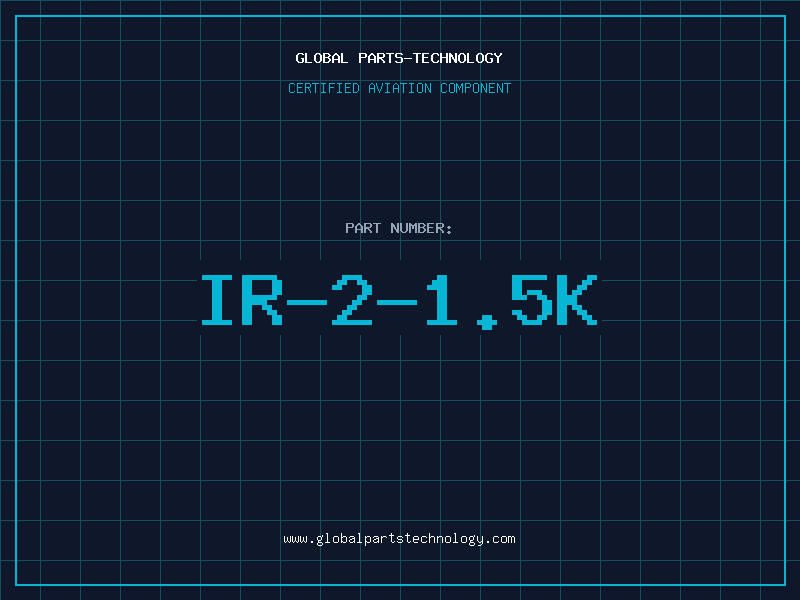Click the GLOBAL PARTS-TECHNOLOGY heading

[399, 58]
